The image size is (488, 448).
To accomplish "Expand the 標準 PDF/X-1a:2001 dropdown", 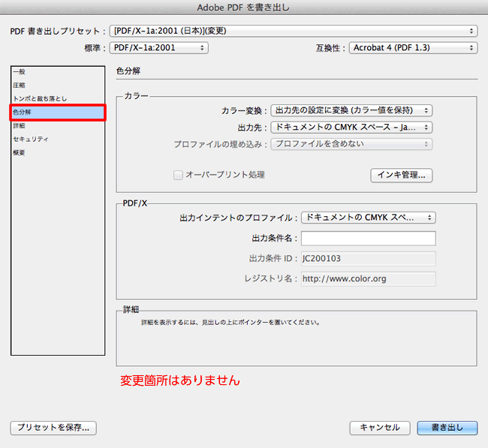I will click(158, 48).
